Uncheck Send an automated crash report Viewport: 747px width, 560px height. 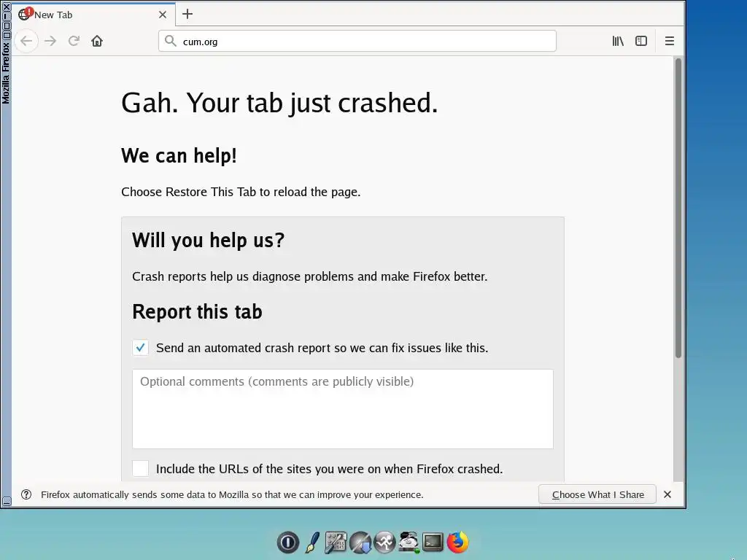141,348
